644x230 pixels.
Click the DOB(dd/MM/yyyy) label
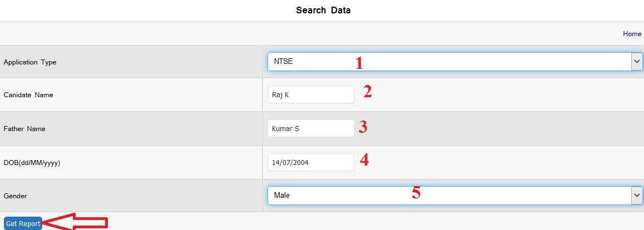click(32, 163)
